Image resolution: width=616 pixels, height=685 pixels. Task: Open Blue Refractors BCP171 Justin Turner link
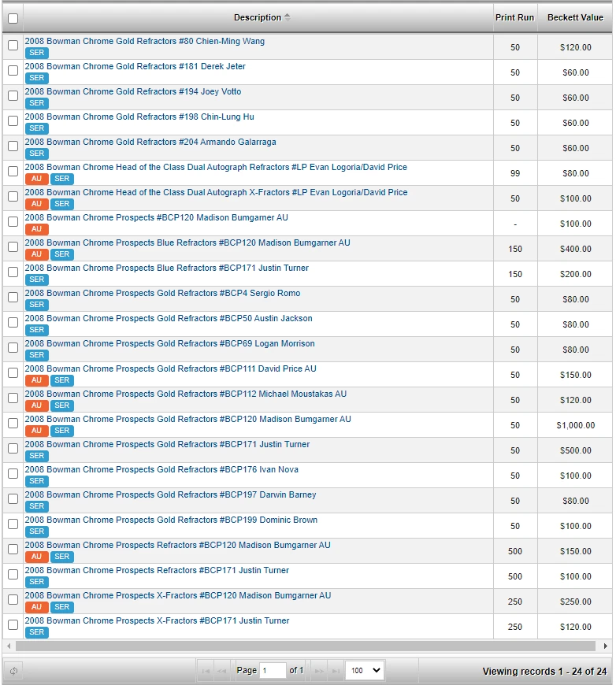[166, 268]
